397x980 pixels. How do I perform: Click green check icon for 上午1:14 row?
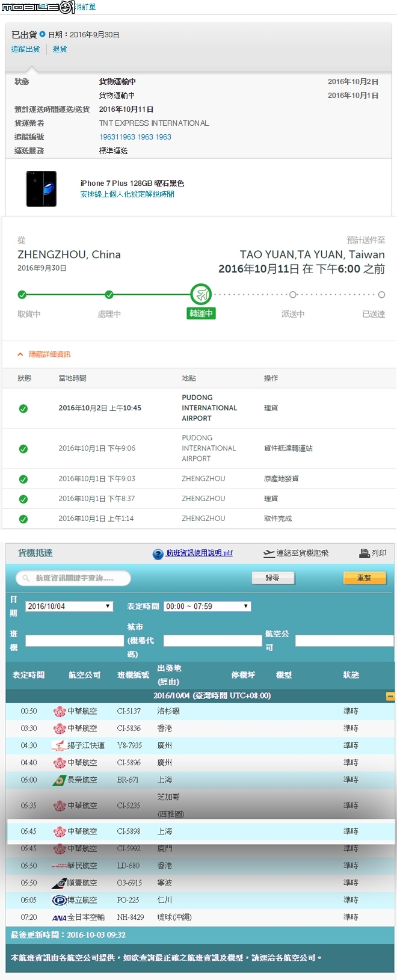(23, 519)
